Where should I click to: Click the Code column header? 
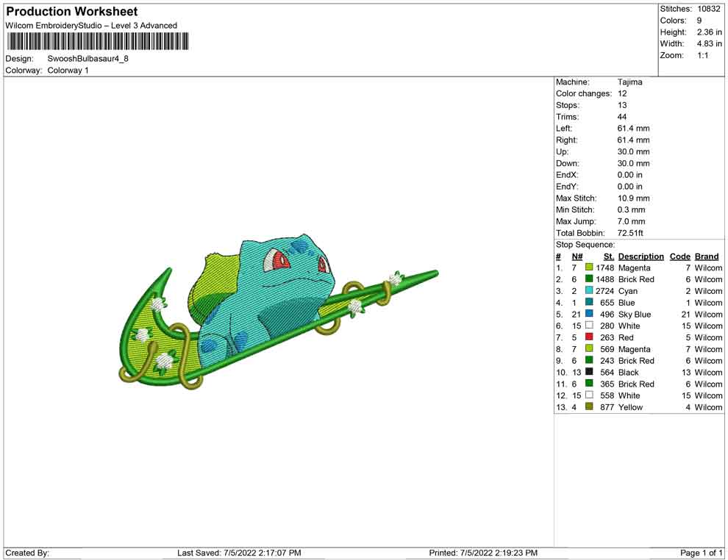[x=679, y=256]
